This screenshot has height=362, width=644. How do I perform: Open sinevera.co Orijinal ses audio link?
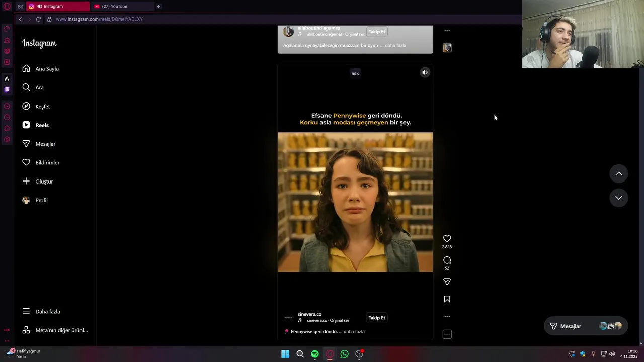328,320
